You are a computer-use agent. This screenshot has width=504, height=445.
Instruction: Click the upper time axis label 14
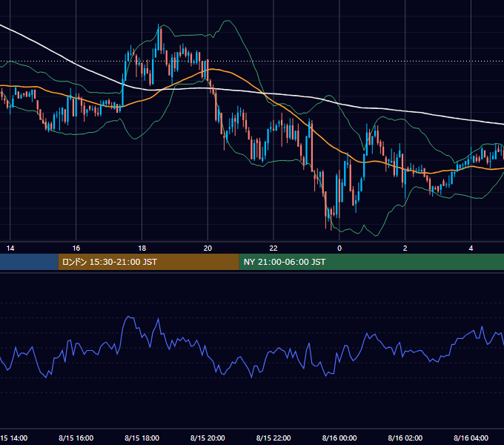coord(10,248)
